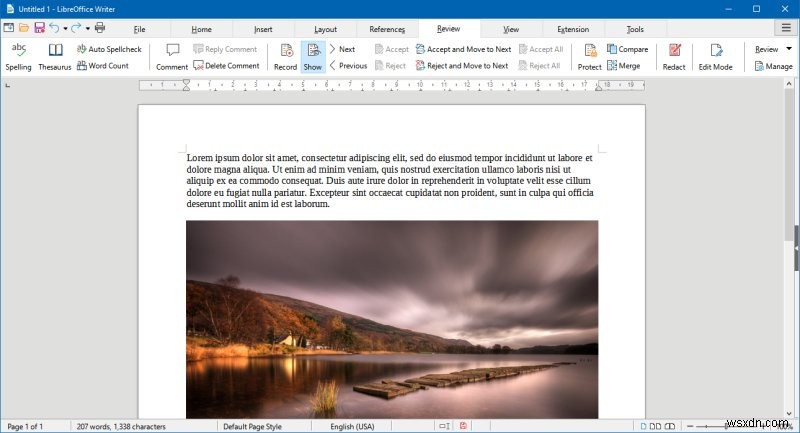The height and width of the screenshot is (433, 800).
Task: Open the hamburger menu button
Action: click(x=786, y=28)
